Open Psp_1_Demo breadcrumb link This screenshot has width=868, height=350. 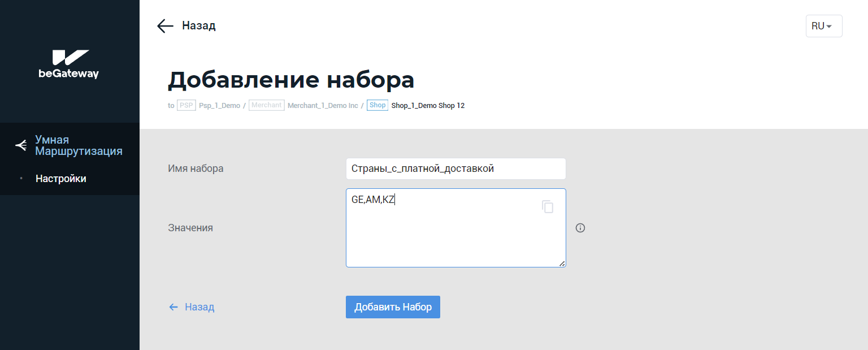(219, 106)
